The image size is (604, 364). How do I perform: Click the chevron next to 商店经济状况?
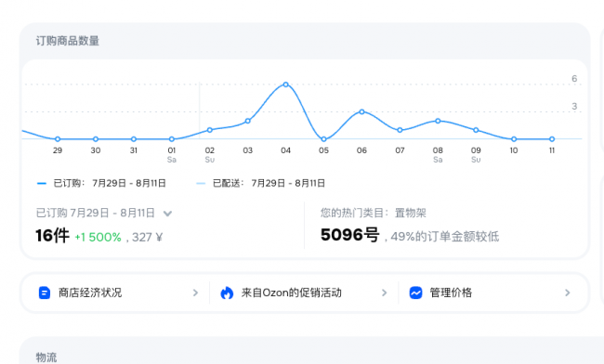[x=195, y=292]
